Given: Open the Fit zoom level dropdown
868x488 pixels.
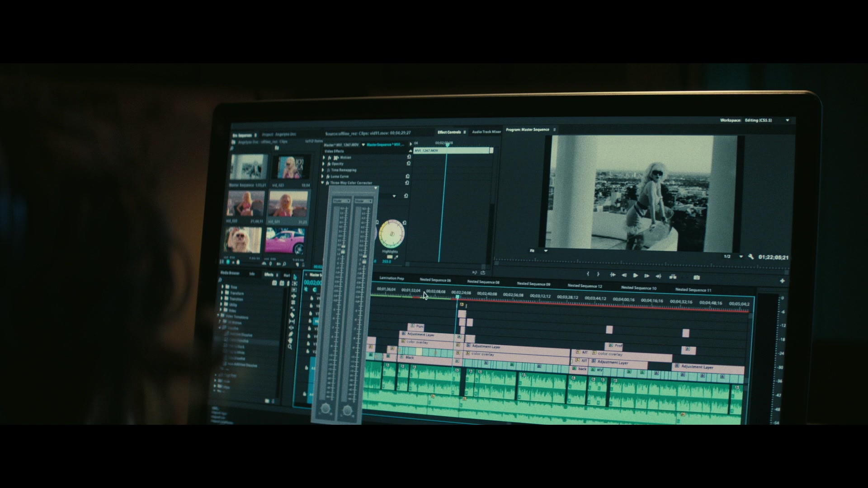Looking at the screenshot, I should click(x=546, y=250).
